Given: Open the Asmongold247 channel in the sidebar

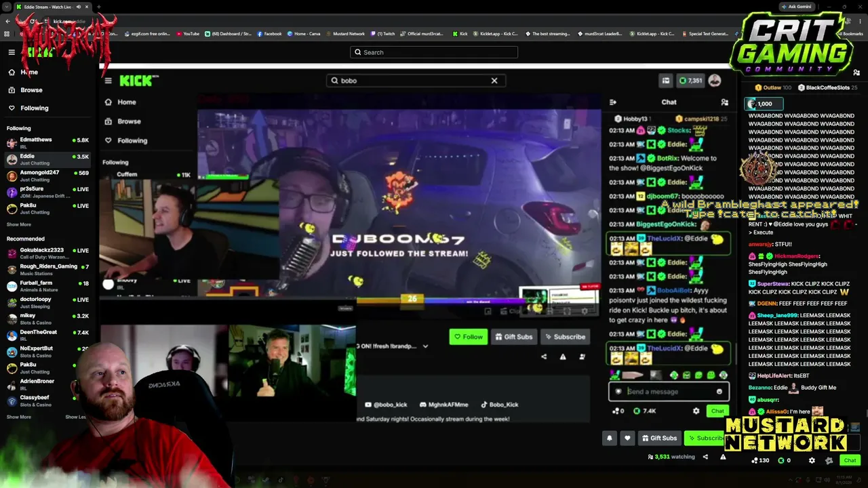Looking at the screenshot, I should pos(47,176).
